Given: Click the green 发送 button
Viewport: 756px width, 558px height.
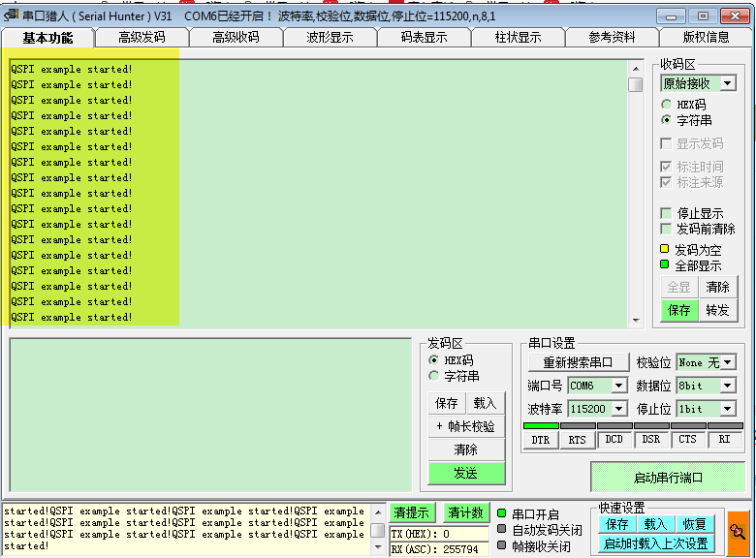Looking at the screenshot, I should pos(466,473).
